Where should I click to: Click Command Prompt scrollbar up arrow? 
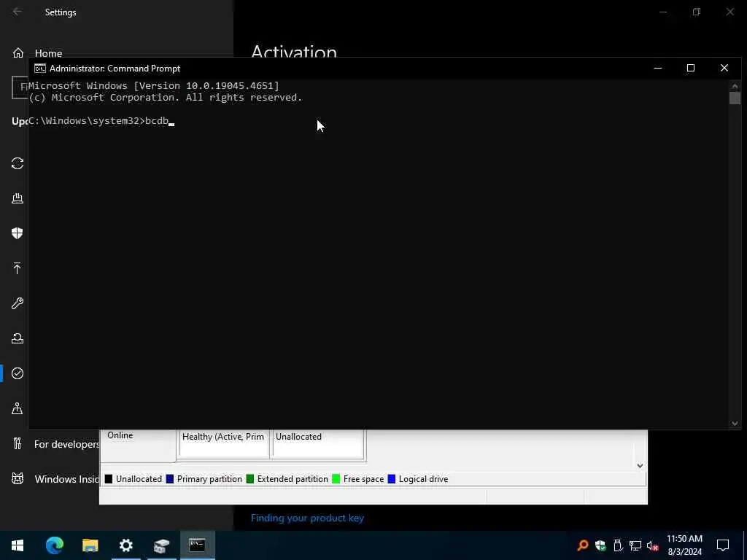735,86
